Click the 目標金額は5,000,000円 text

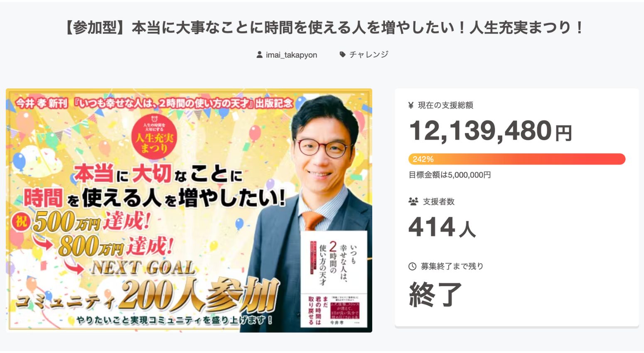(x=450, y=175)
